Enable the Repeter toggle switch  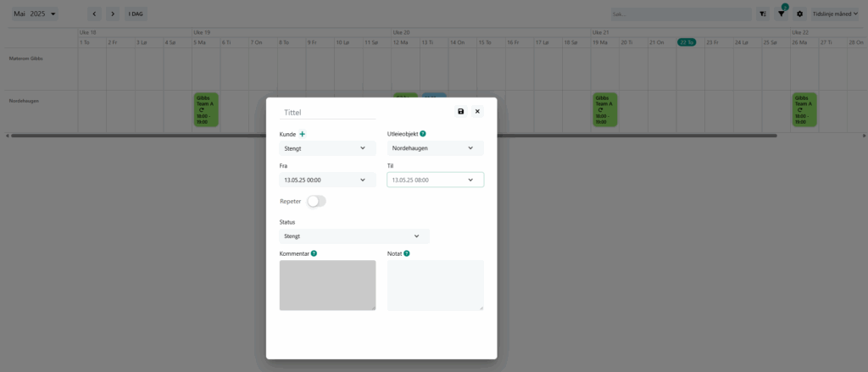pyautogui.click(x=316, y=201)
